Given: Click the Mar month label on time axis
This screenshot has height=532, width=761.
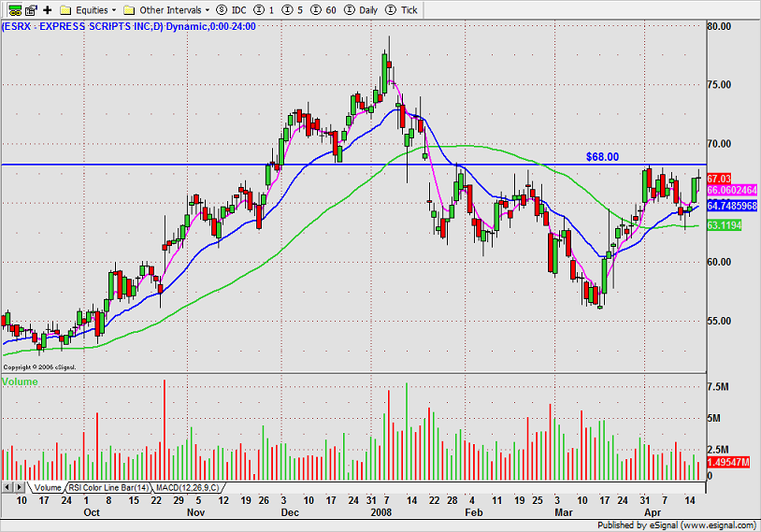Looking at the screenshot, I should 564,512.
